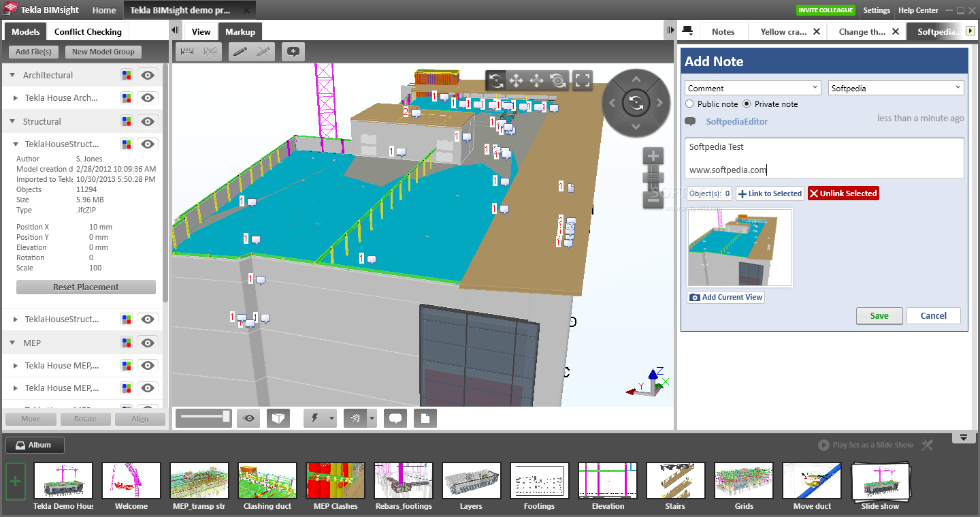Open the Settings menu
Screen dimensions: 980x517
pos(877,10)
